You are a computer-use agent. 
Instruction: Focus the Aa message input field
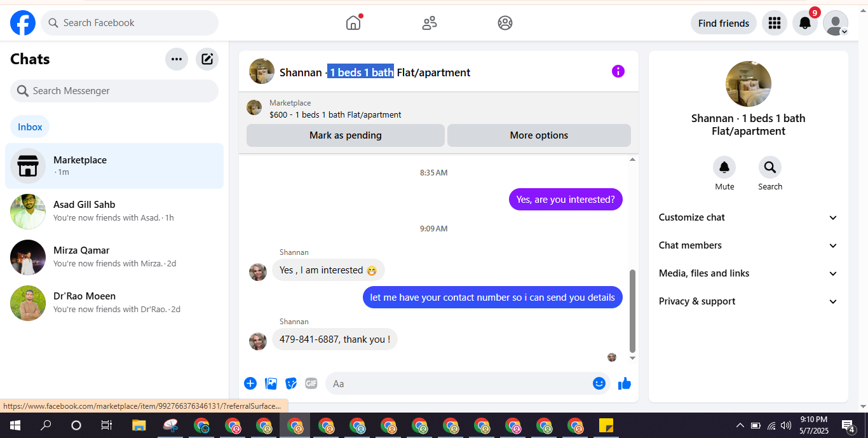coord(460,383)
